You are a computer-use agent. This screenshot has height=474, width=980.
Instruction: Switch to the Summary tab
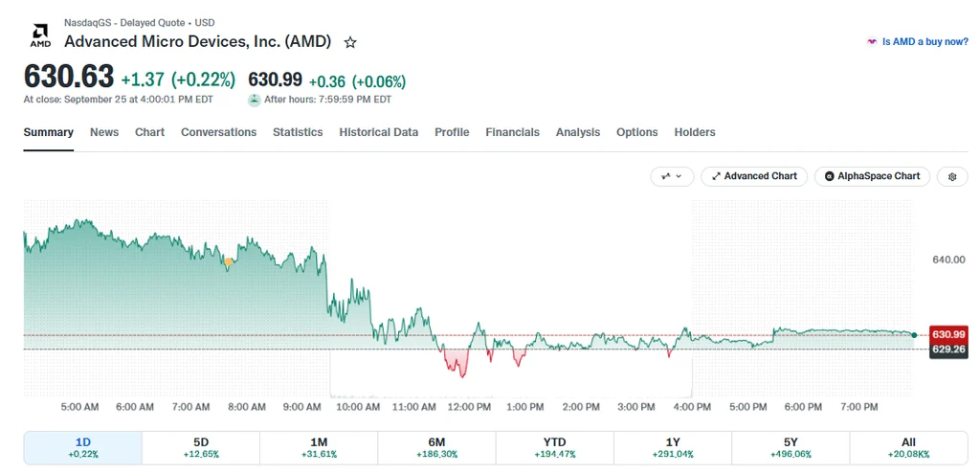pyautogui.click(x=48, y=132)
